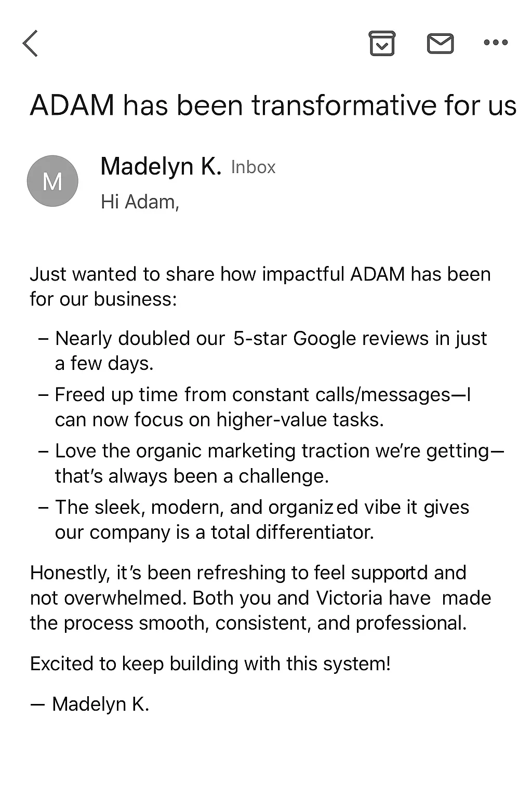Viewport: 532px width, 798px height.
Task: Tap 'higher-value tasks' in the second bullet
Action: [300, 419]
